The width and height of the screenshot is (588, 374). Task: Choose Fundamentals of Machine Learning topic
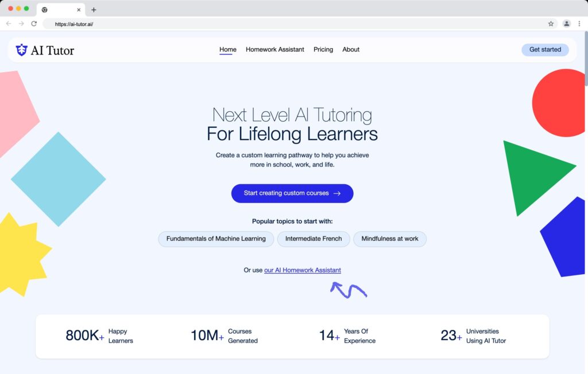pos(215,239)
